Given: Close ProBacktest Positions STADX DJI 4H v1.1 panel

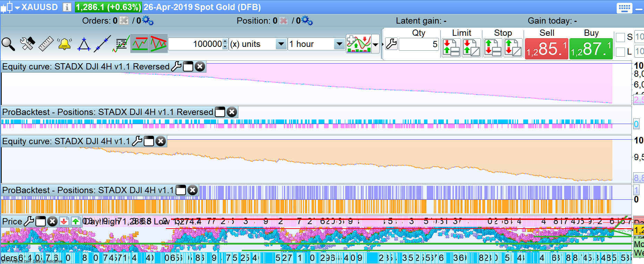Looking at the screenshot, I should tap(193, 190).
